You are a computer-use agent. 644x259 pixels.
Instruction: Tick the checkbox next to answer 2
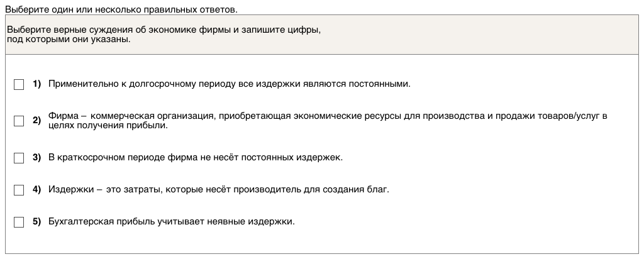pos(19,121)
